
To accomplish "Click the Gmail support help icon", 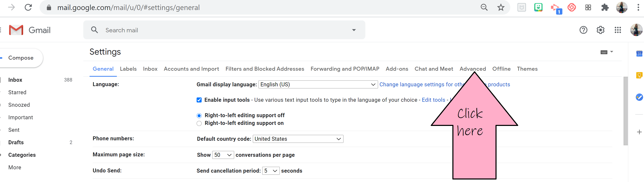I will point(583,30).
